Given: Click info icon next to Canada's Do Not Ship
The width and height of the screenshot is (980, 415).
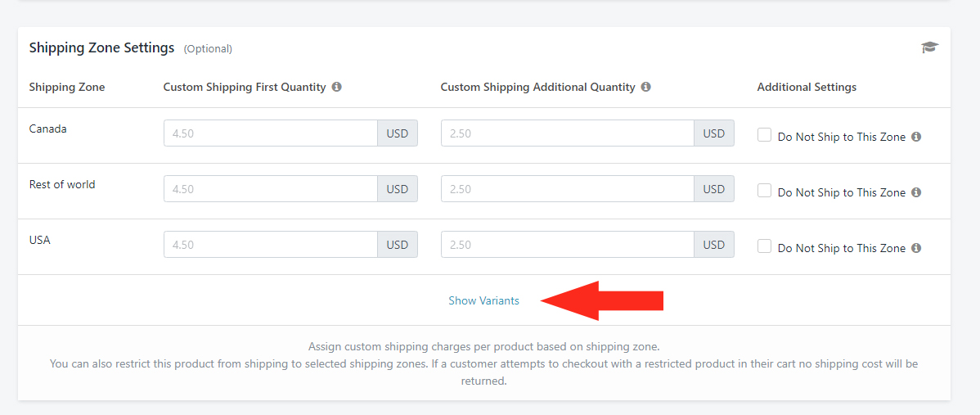Looking at the screenshot, I should coord(916,136).
